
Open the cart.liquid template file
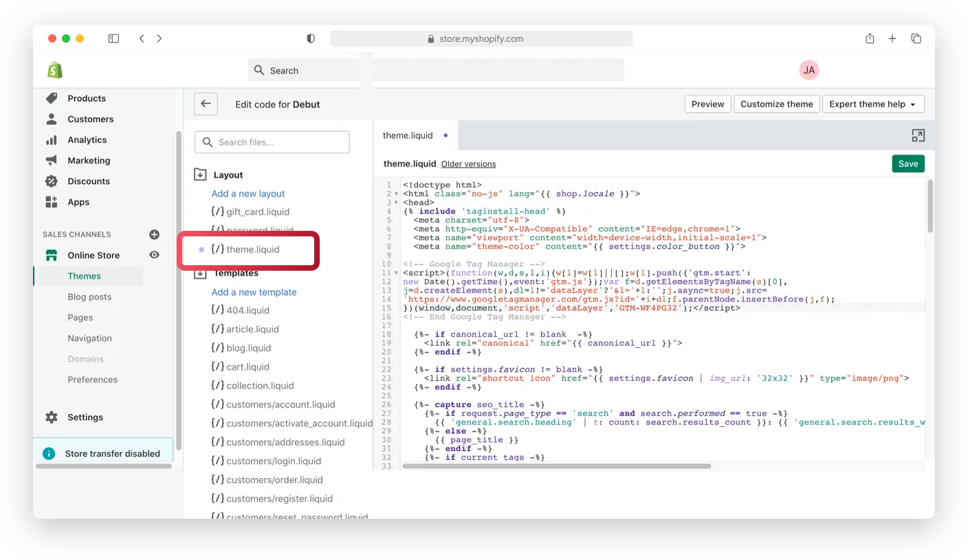[247, 367]
